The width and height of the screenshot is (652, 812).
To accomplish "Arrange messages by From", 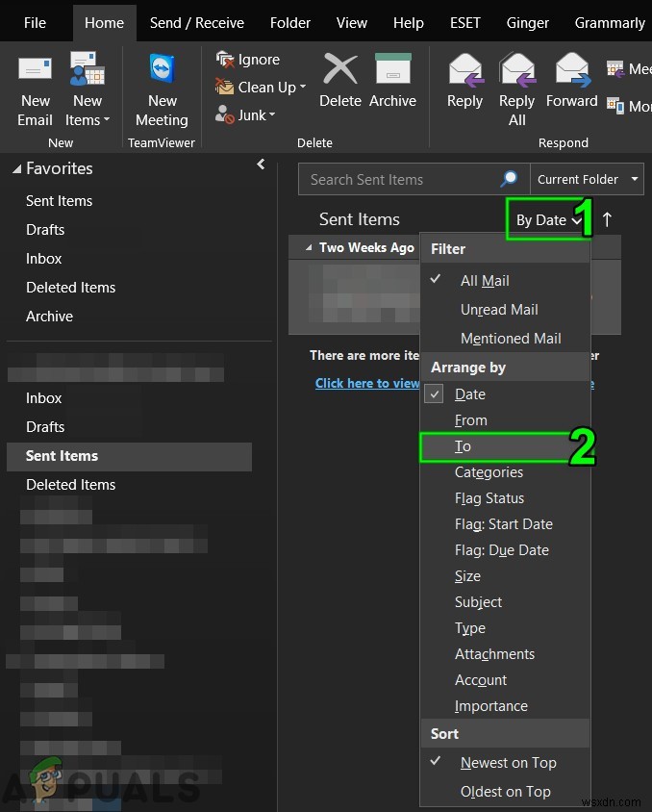I will pyautogui.click(x=505, y=420).
